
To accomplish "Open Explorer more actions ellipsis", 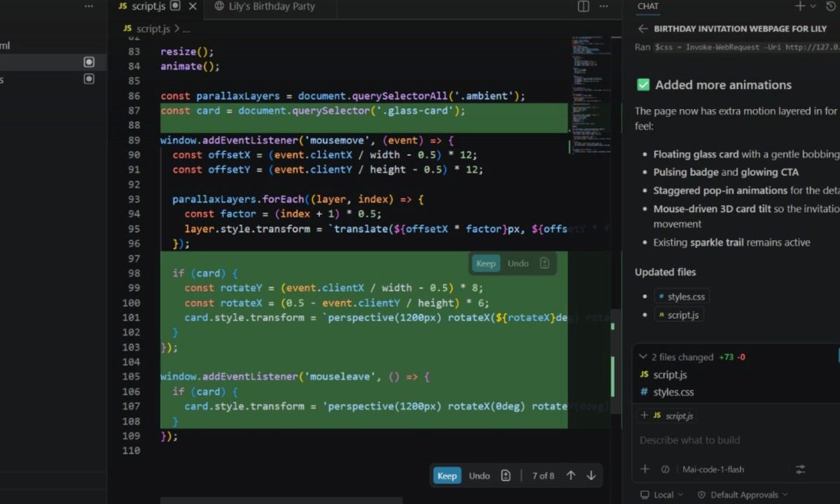I will (x=88, y=6).
